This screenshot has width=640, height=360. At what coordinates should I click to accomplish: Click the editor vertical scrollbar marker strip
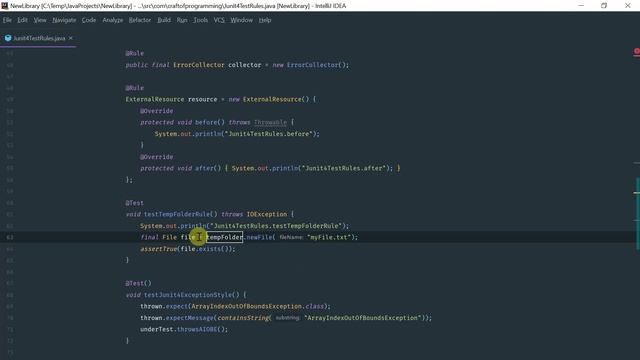pos(637,204)
